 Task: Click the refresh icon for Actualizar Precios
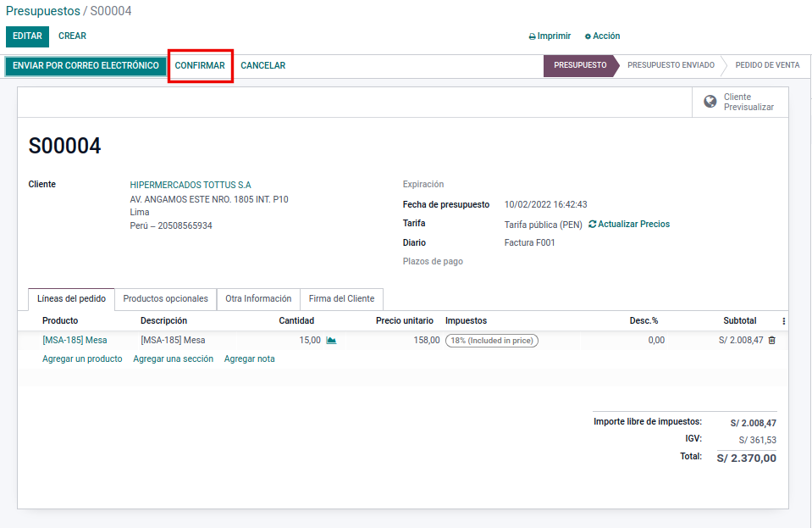pyautogui.click(x=593, y=225)
